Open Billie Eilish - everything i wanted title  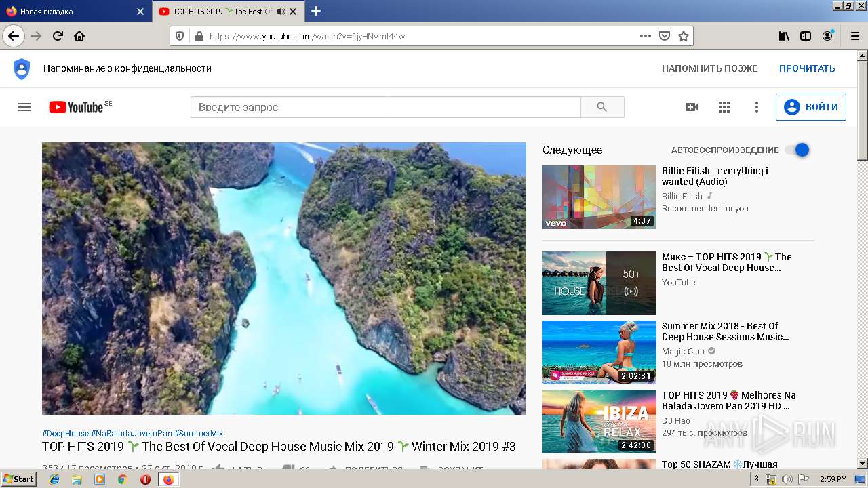[x=715, y=176]
